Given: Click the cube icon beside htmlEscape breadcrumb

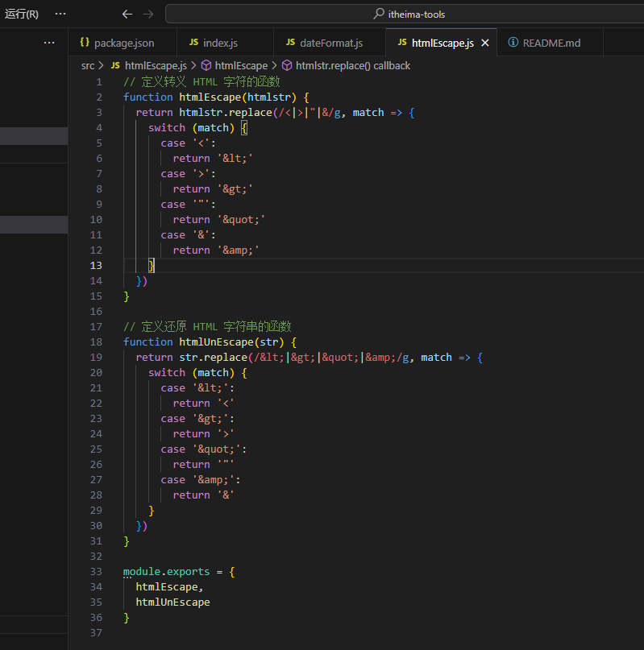Looking at the screenshot, I should pos(206,65).
